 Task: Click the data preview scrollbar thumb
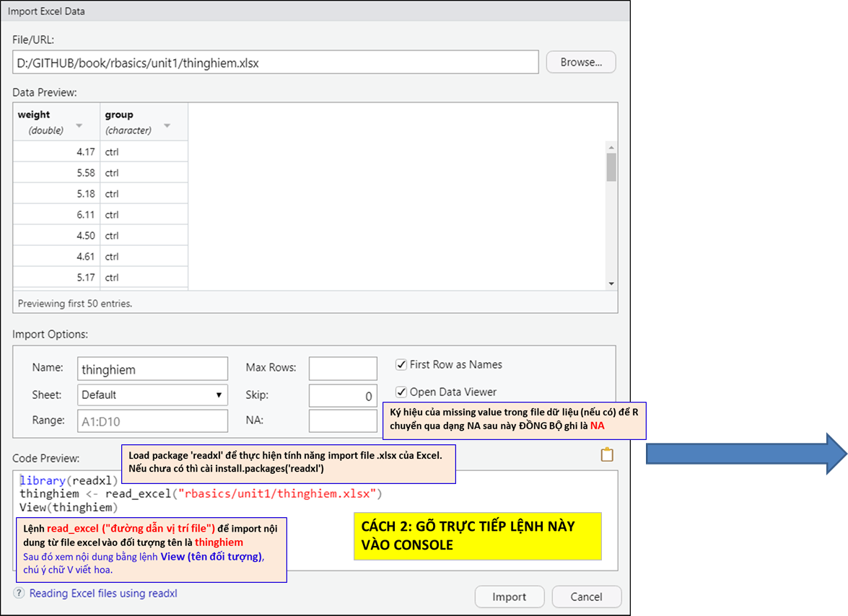pos(611,167)
